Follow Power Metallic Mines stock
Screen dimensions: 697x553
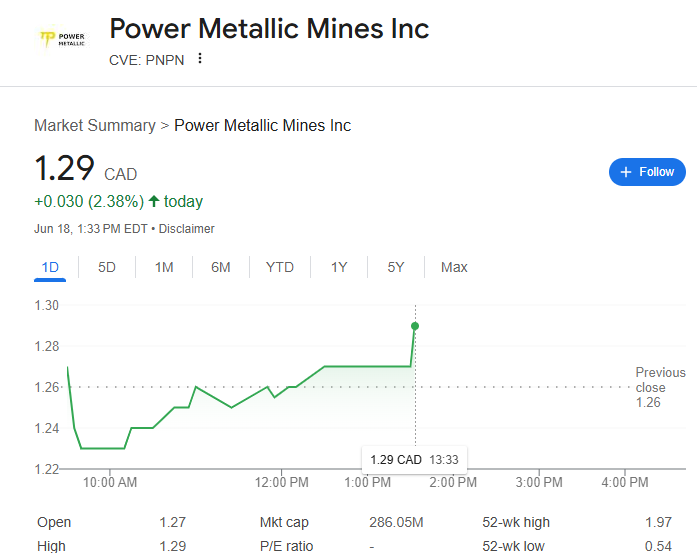coord(647,172)
